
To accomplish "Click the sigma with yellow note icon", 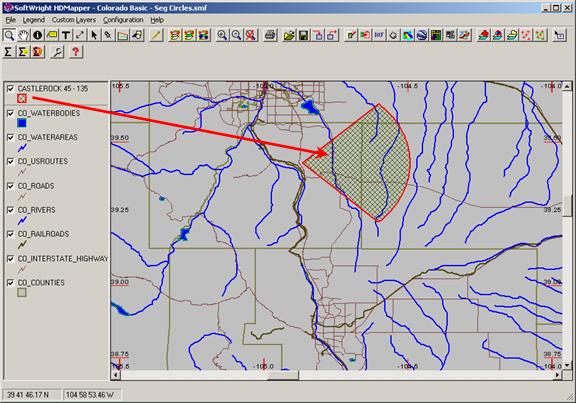I will coord(23,52).
